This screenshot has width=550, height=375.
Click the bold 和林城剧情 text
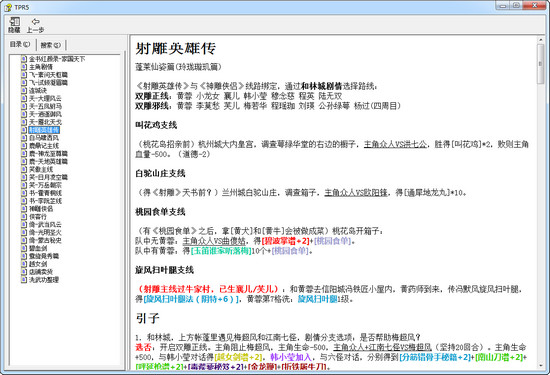(x=322, y=86)
